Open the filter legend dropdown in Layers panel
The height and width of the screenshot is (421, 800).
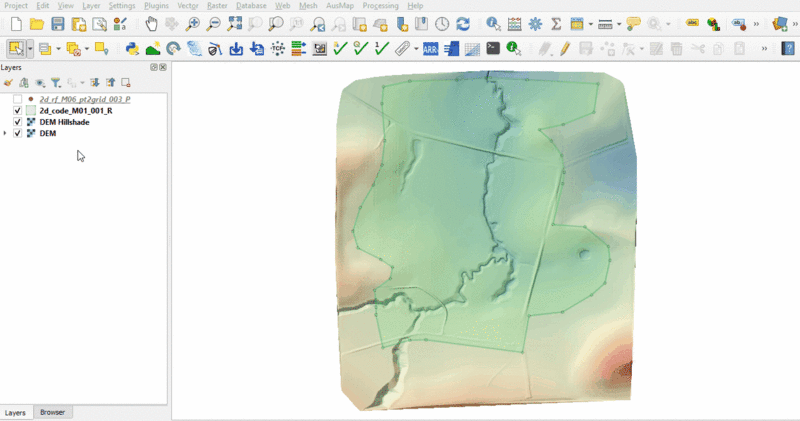(x=59, y=83)
